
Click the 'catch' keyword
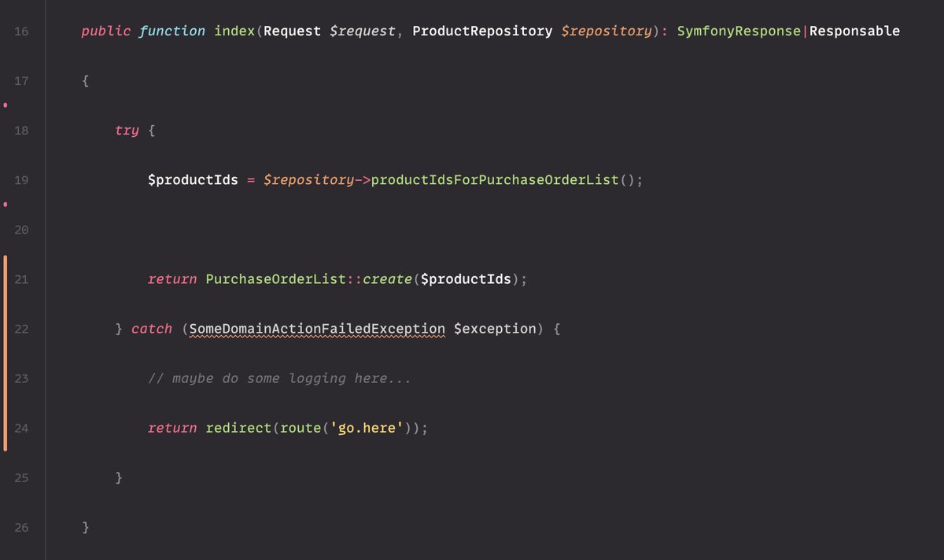(x=152, y=329)
